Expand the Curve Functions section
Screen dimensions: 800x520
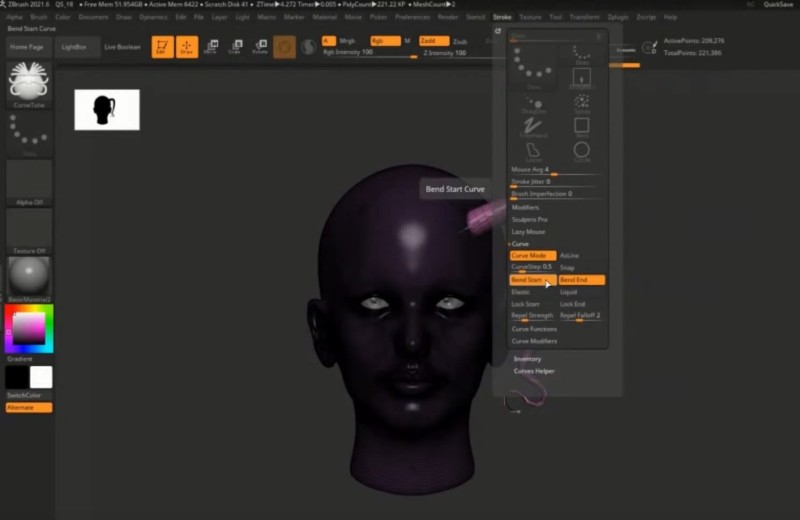pos(535,329)
